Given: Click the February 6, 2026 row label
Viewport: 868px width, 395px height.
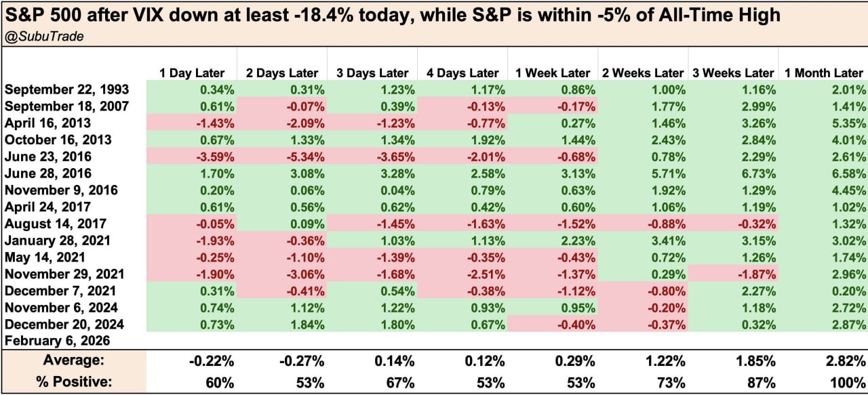Looking at the screenshot, I should pyautogui.click(x=56, y=341).
